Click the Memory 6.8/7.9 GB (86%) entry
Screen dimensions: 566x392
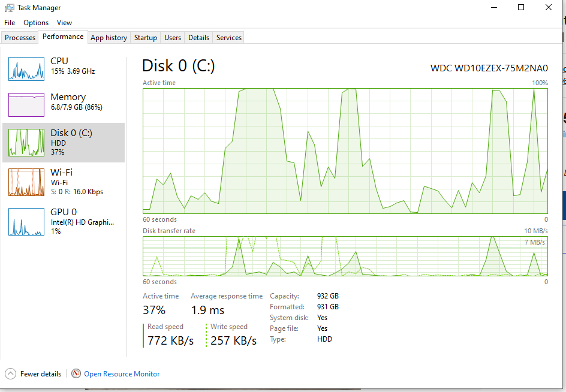(77, 102)
